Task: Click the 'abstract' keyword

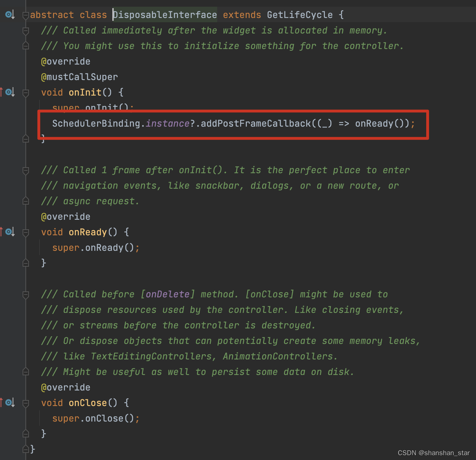Action: pyautogui.click(x=52, y=15)
